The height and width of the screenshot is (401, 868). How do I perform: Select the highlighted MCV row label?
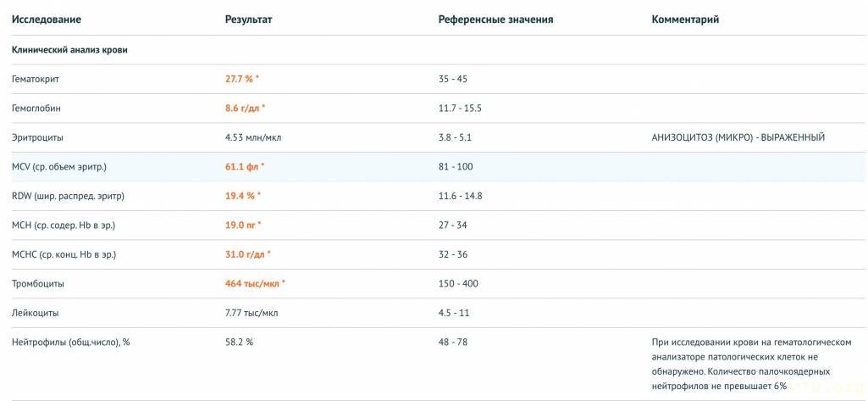coord(59,167)
